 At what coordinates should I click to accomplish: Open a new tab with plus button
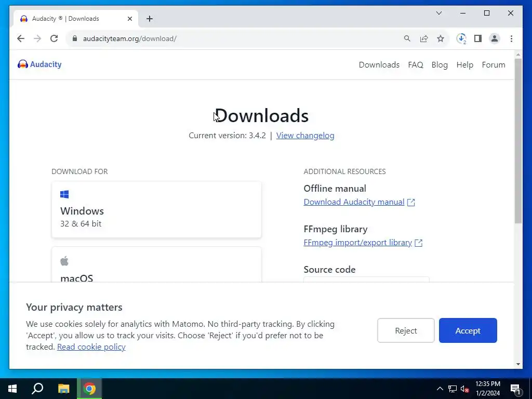pos(150,19)
